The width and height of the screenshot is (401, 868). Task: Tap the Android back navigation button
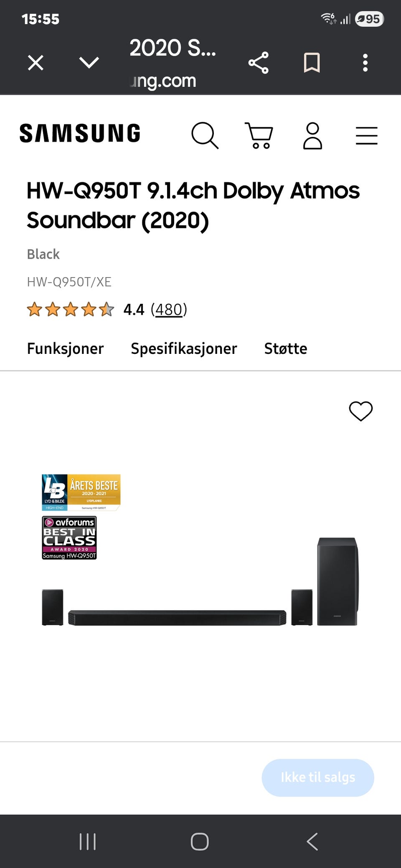coord(312,841)
